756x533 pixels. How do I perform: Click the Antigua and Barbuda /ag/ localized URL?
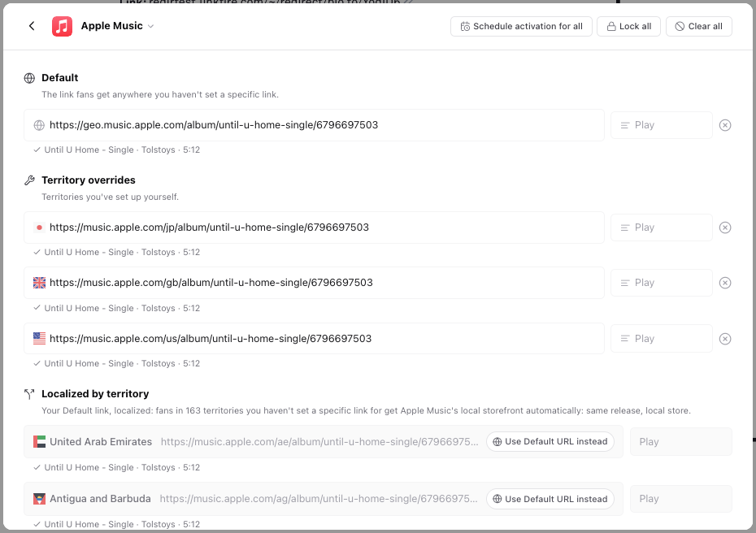tap(319, 499)
